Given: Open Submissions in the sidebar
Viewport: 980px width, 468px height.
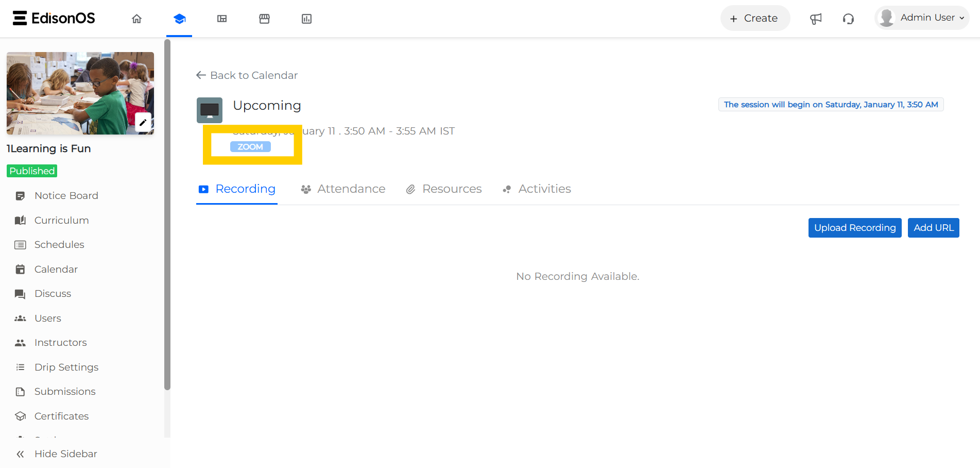Looking at the screenshot, I should [65, 392].
